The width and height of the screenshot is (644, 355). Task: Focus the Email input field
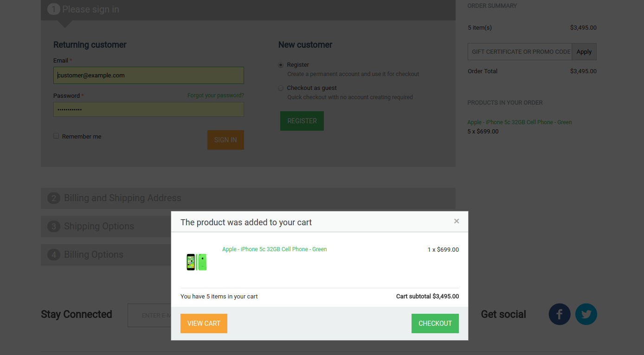148,76
